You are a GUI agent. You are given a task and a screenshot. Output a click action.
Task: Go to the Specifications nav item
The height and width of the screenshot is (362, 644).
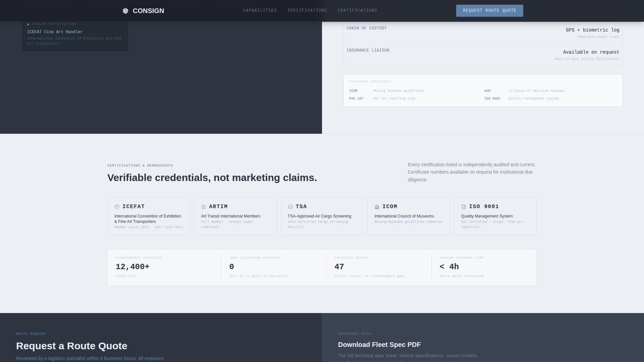pyautogui.click(x=307, y=10)
